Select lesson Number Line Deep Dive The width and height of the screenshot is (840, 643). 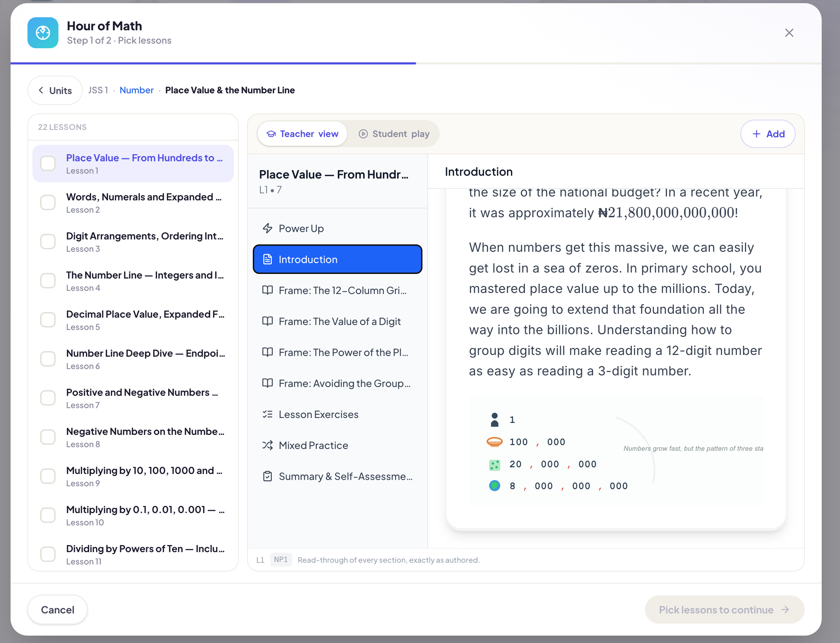click(x=133, y=358)
